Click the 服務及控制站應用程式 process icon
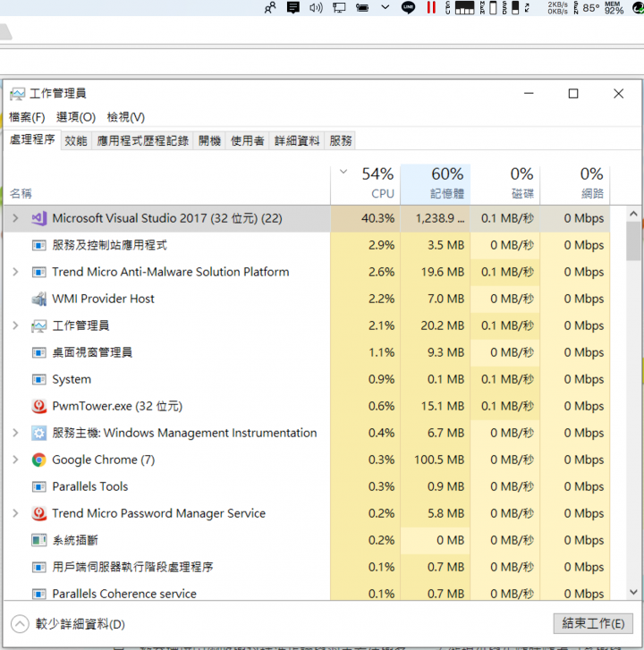 (39, 245)
